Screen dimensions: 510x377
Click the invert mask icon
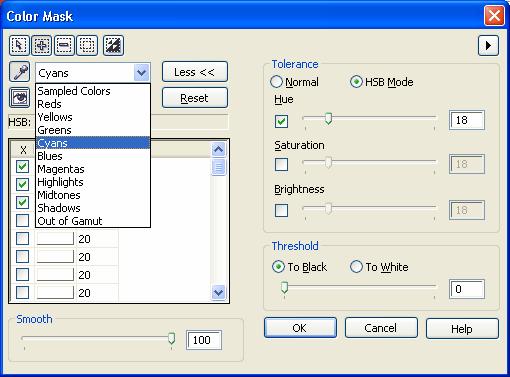coord(114,45)
